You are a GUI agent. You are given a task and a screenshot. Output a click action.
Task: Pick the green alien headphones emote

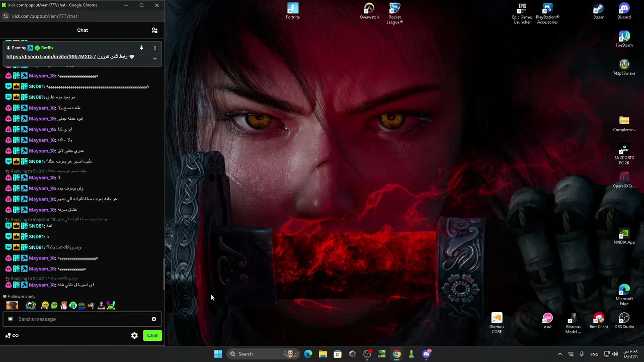coord(73,305)
